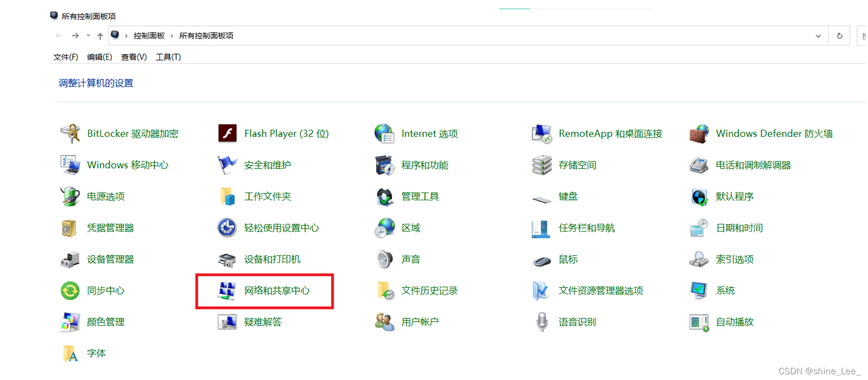Image resolution: width=868 pixels, height=380 pixels.
Task: Open 网络和共享中心 network icon
Action: 227,291
